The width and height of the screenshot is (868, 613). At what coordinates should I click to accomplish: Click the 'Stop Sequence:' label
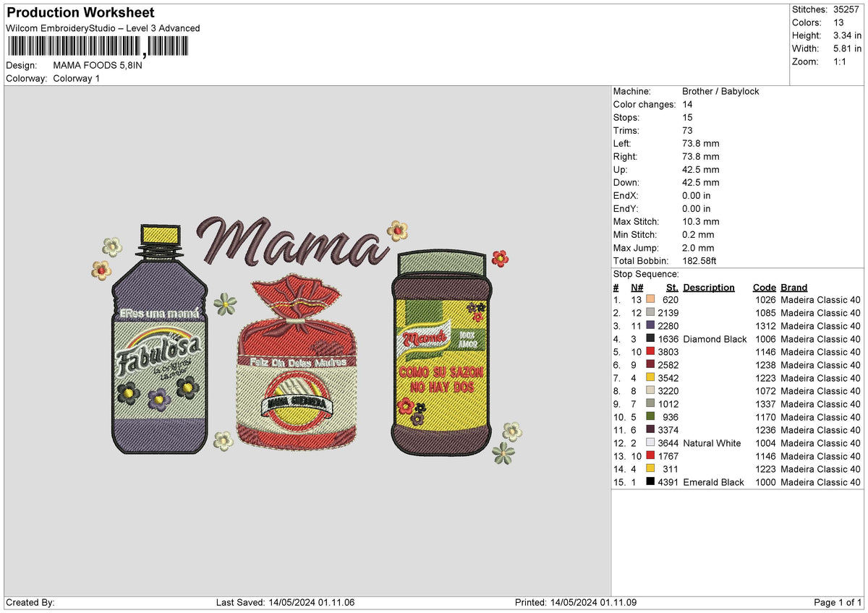(x=646, y=274)
